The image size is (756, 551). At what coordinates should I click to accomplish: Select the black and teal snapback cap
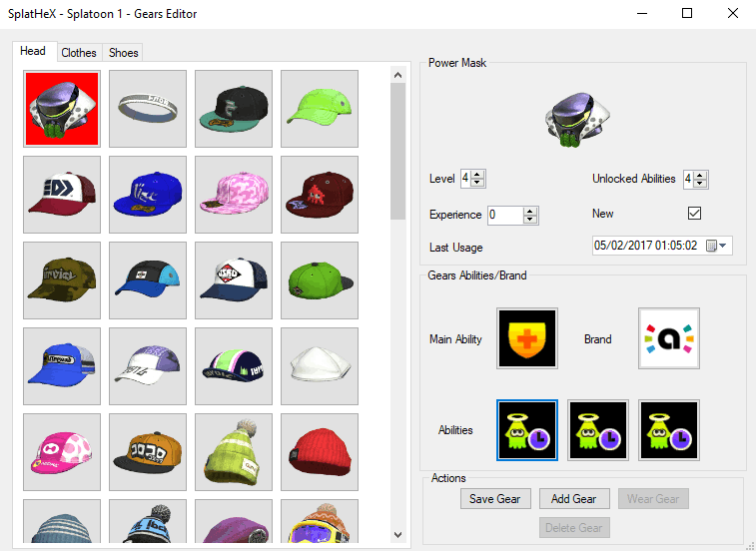click(234, 109)
